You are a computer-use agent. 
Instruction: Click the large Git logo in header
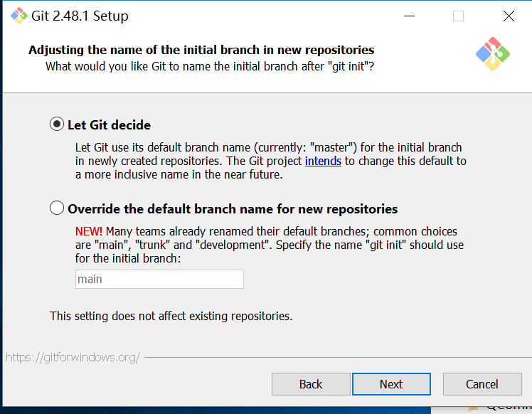[493, 54]
